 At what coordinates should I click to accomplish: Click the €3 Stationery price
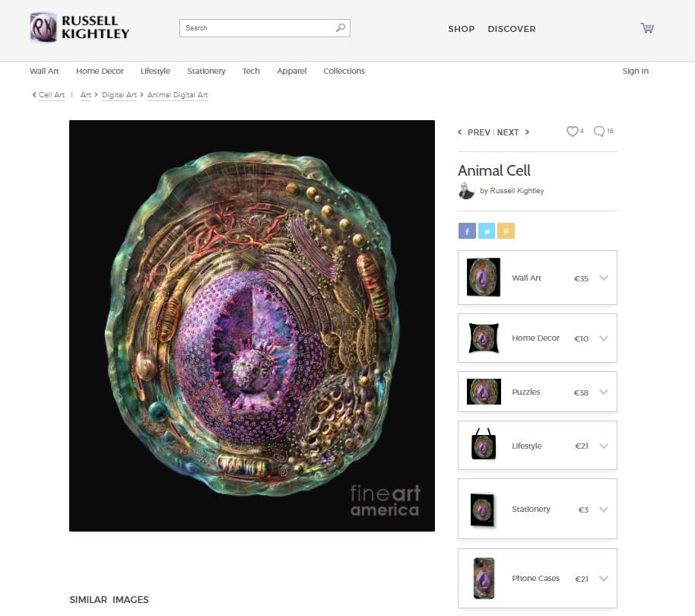click(x=583, y=510)
